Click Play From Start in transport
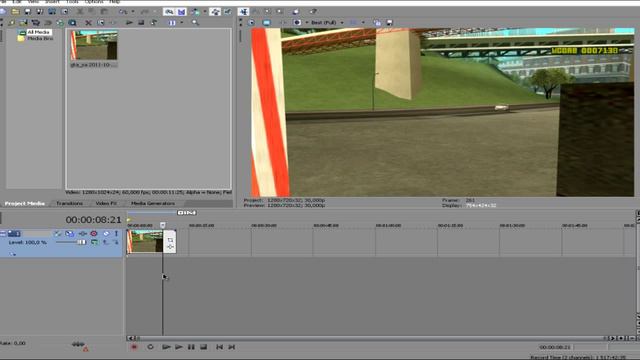This screenshot has height=360, width=640. click(166, 347)
